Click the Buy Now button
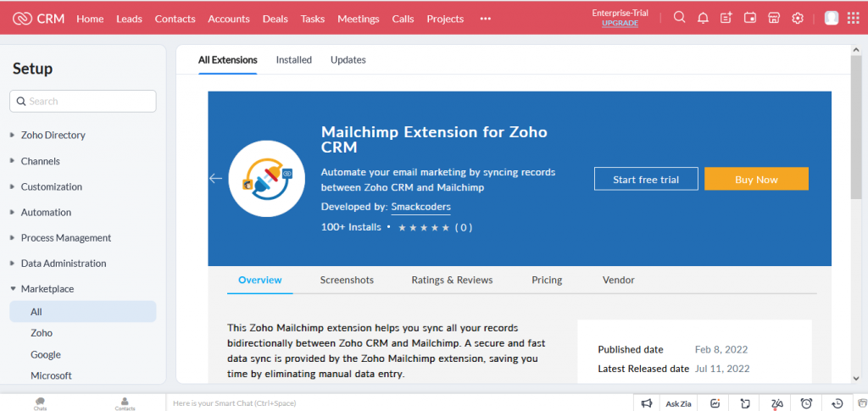 pyautogui.click(x=756, y=179)
